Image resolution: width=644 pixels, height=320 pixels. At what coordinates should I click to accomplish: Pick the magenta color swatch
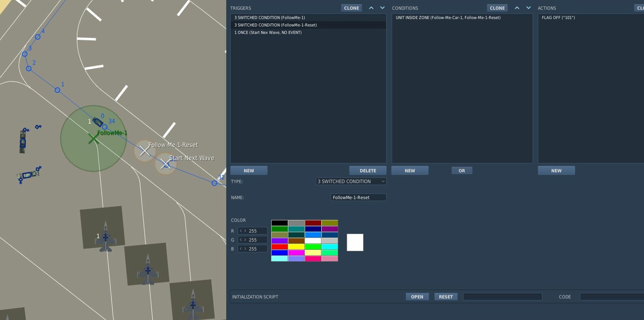296,252
